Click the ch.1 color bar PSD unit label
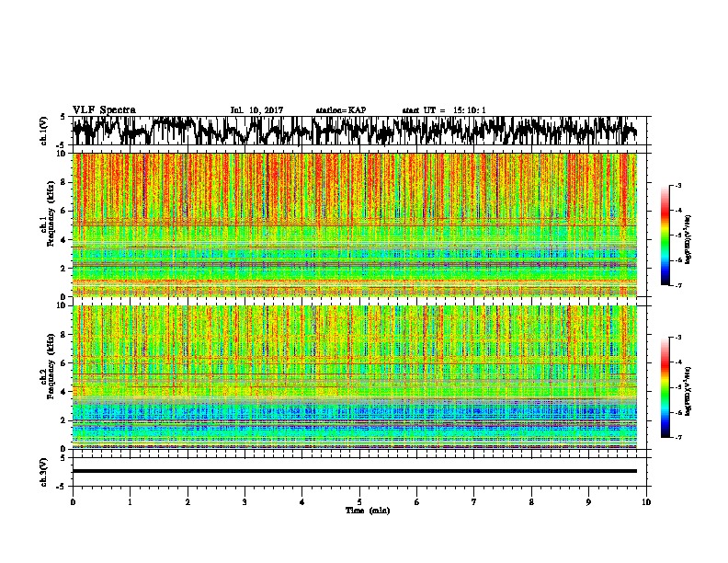 [688, 239]
